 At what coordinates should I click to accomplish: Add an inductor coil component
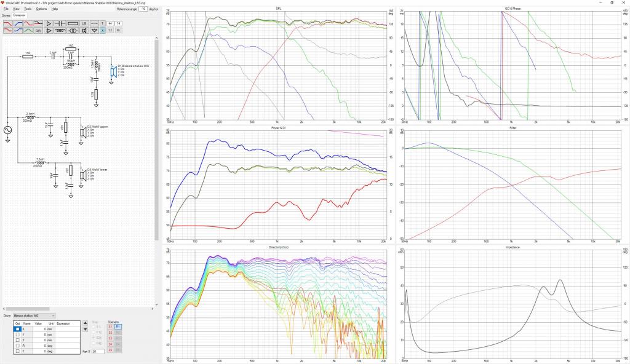[60, 31]
